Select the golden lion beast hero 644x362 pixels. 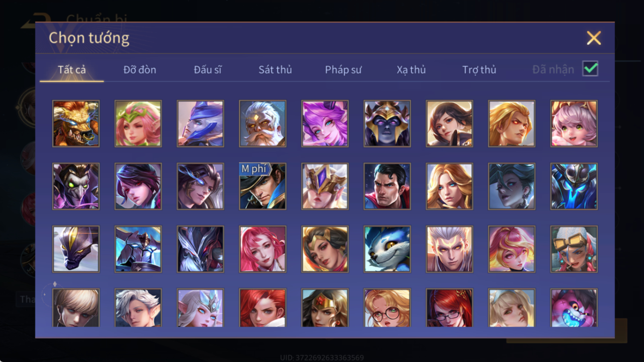coord(76,124)
